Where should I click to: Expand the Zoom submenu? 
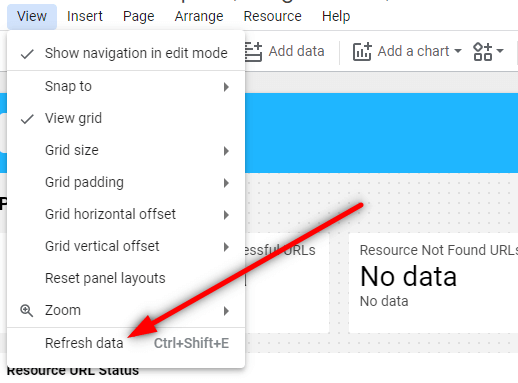(x=126, y=310)
